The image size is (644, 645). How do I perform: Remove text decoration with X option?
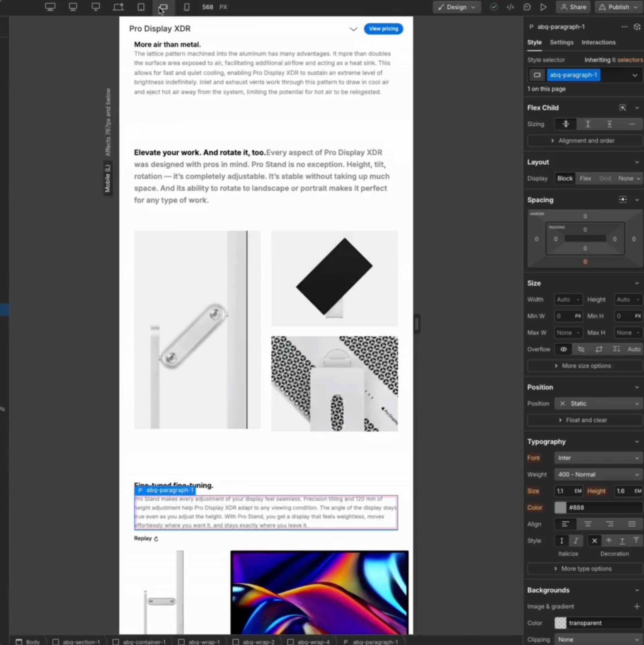(x=595, y=541)
